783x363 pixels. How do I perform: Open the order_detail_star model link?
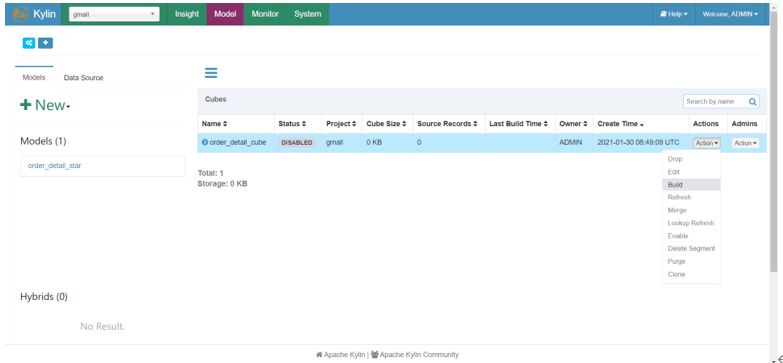(54, 166)
